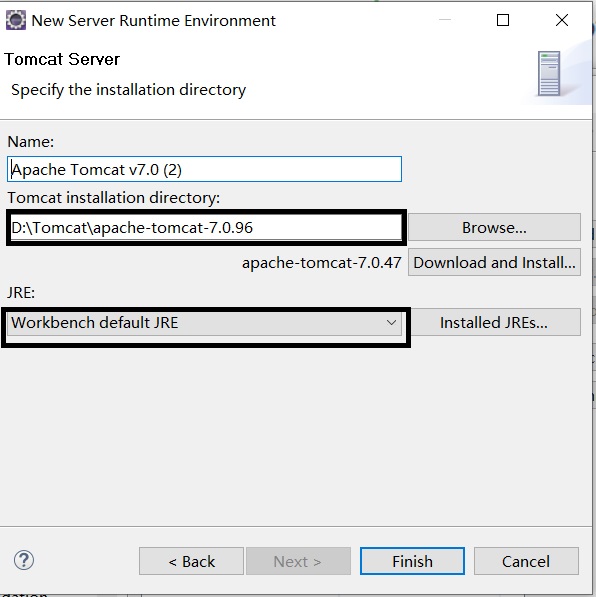Maximize the New Server Runtime window

click(503, 20)
